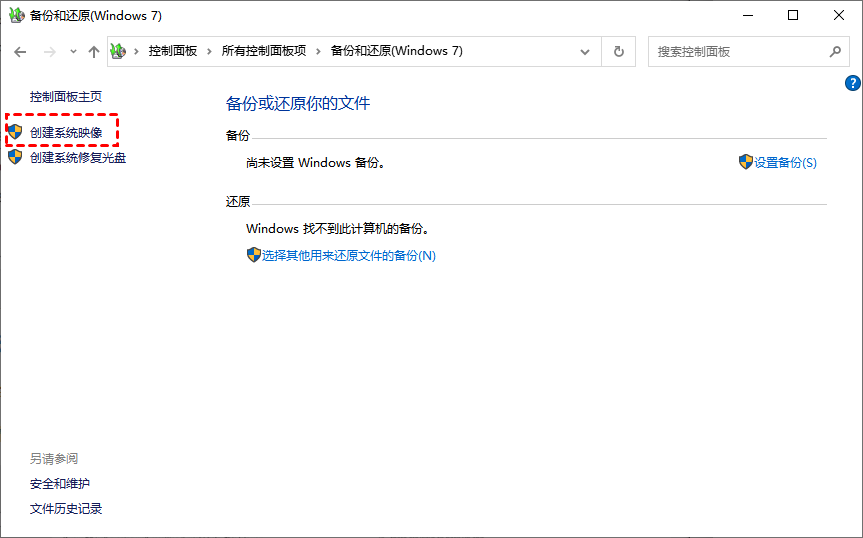Click the backup icon in the address bar
This screenshot has height=538, width=863.
[x=118, y=51]
